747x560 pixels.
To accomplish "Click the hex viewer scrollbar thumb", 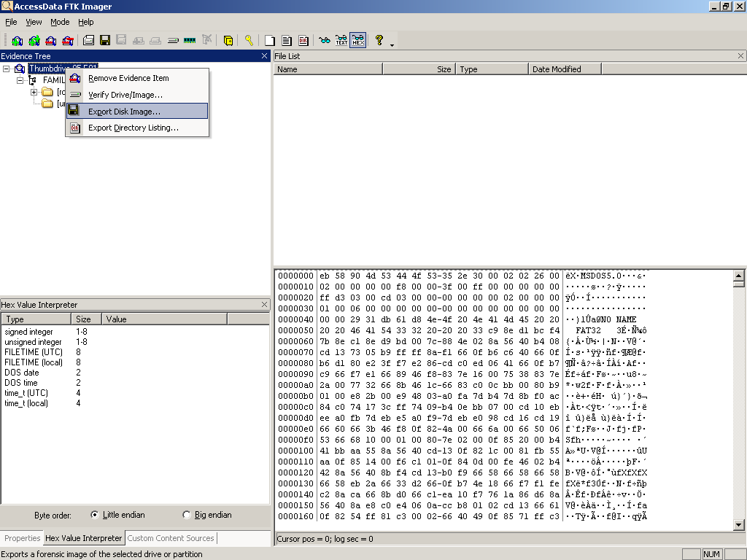I will [x=738, y=284].
